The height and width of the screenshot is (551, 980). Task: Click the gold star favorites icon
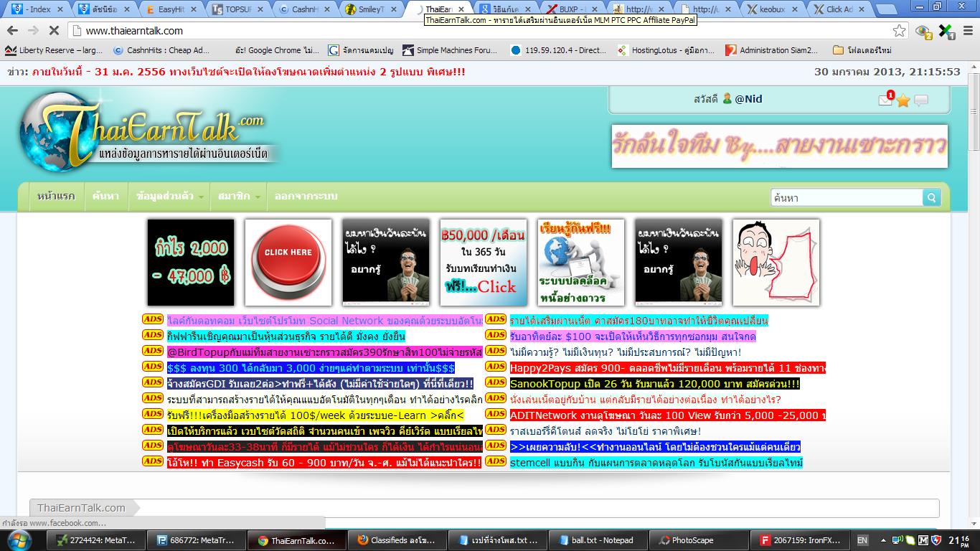coord(903,101)
